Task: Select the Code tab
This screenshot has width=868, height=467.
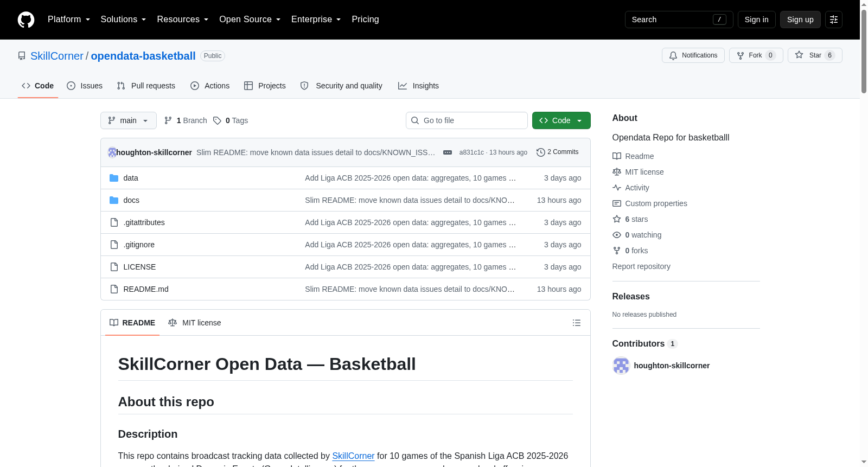Action: (x=38, y=86)
